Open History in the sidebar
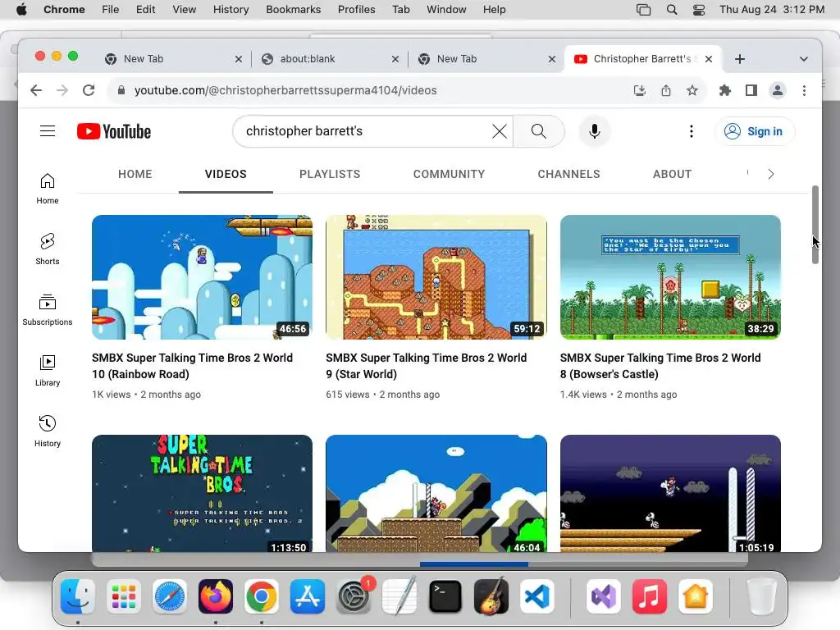 (x=48, y=431)
